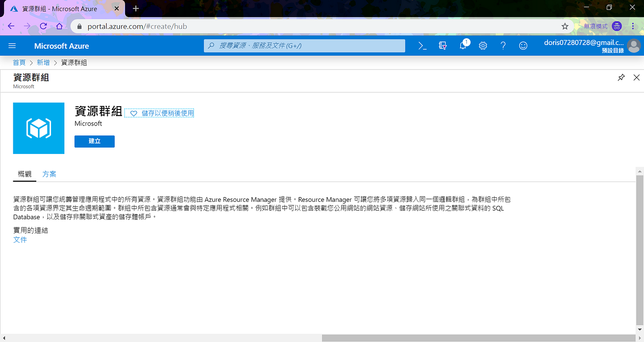Open search for resources and services
This screenshot has height=342, width=644.
[304, 46]
